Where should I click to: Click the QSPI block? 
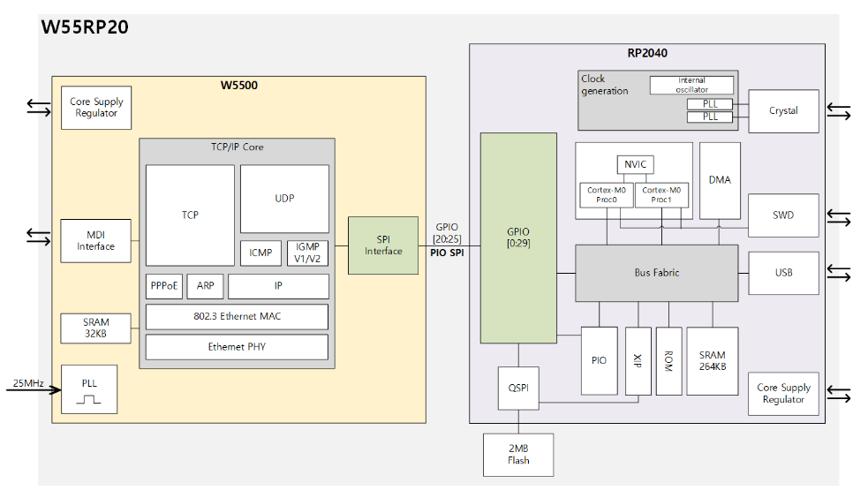[x=518, y=388]
